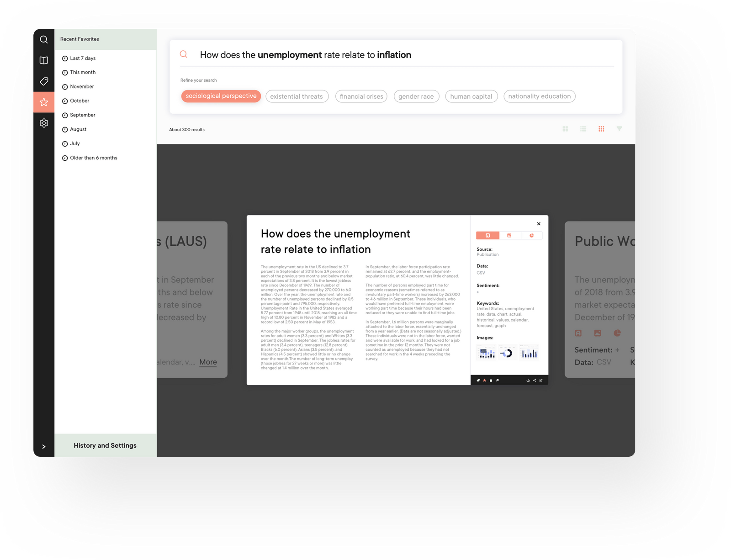This screenshot has width=731, height=560.
Task: Click the tags icon in left sidebar
Action: (x=44, y=81)
